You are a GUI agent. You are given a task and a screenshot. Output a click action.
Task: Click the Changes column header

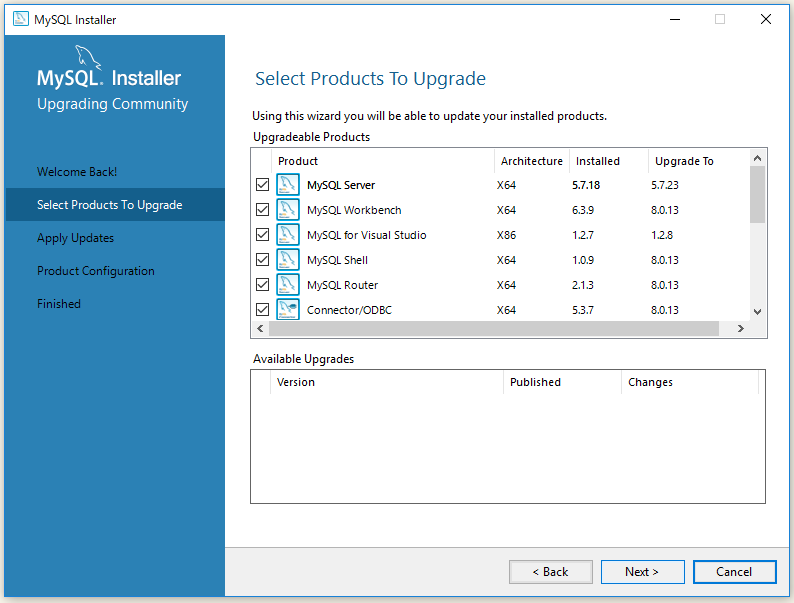coord(690,382)
